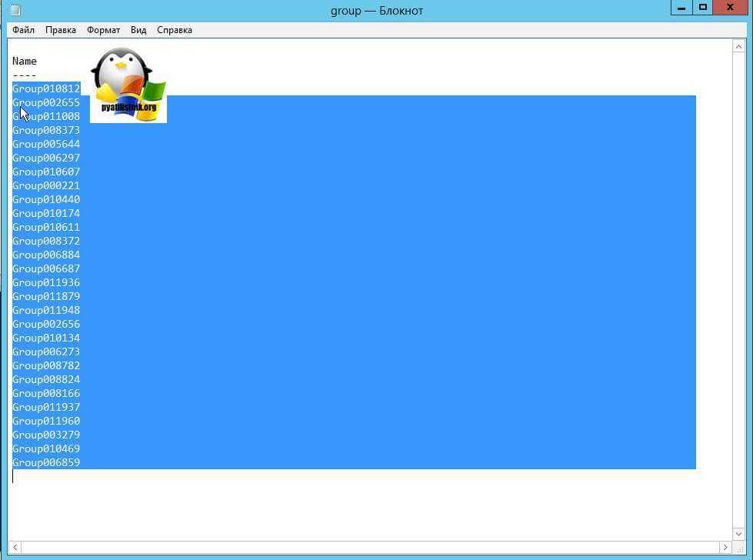Open the Файл menu
The width and height of the screenshot is (753, 560).
23,30
